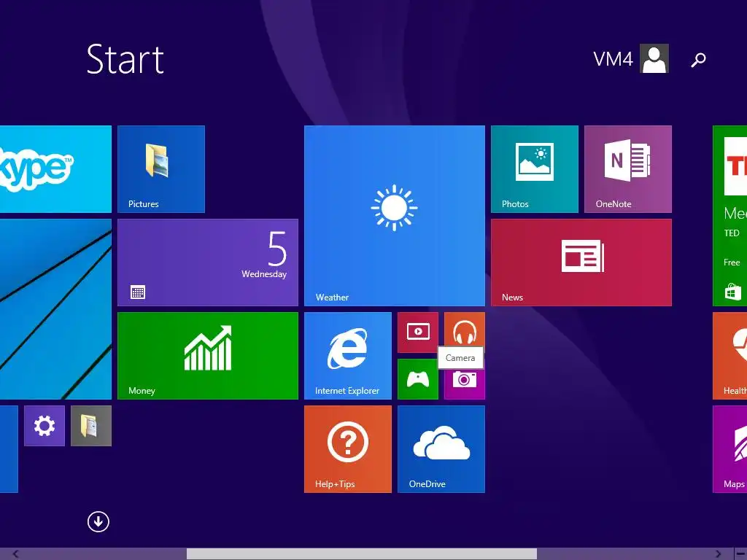Click the scrollbar left arrow
This screenshot has width=747, height=560.
[16, 554]
